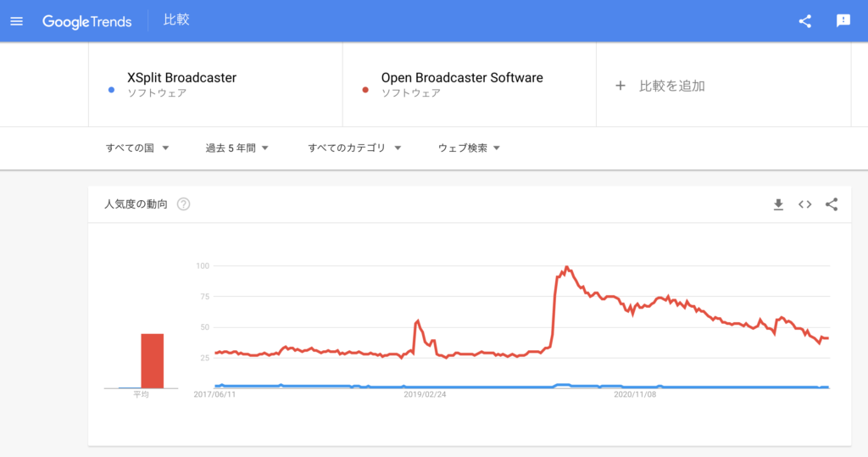Click the red average bar in chart
The image size is (868, 457).
click(x=153, y=360)
